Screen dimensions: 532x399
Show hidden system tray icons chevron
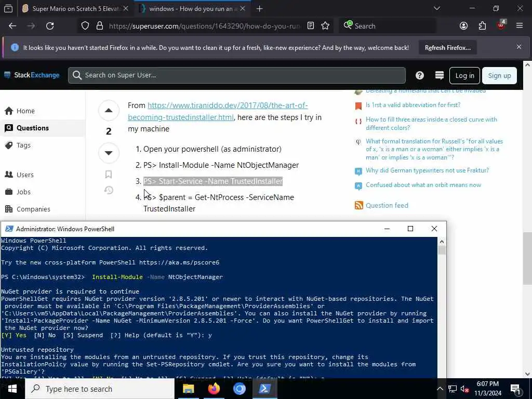pos(440,389)
